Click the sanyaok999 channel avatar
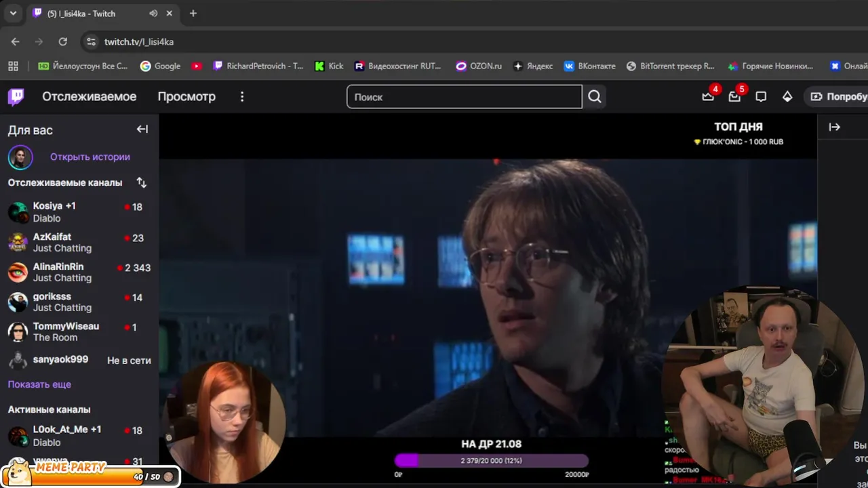868x488 pixels. click(18, 360)
